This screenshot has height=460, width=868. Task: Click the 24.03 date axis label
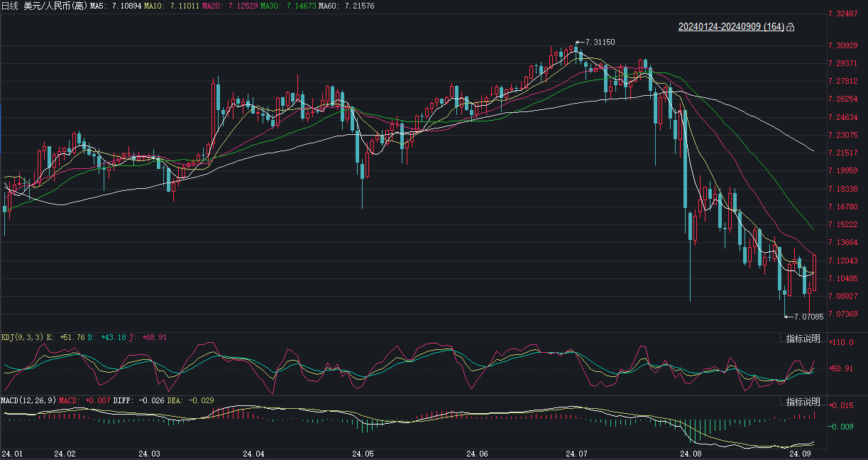[x=150, y=453]
